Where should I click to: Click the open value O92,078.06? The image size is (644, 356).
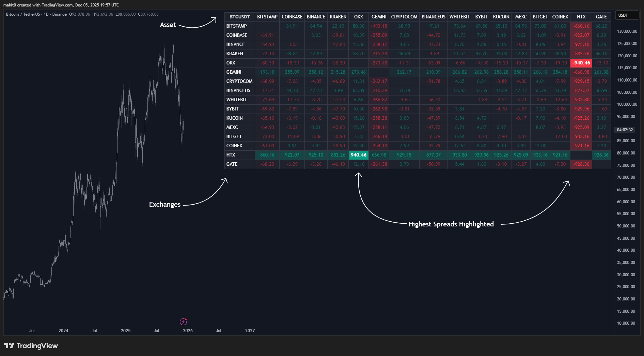point(80,14)
